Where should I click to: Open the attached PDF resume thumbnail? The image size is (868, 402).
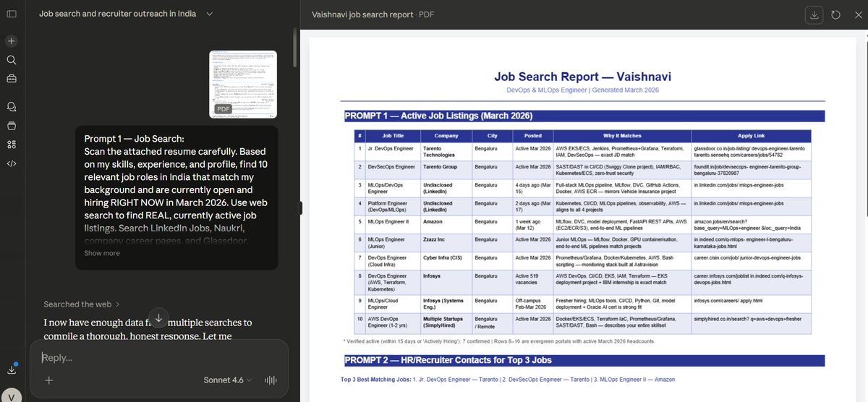tap(243, 84)
